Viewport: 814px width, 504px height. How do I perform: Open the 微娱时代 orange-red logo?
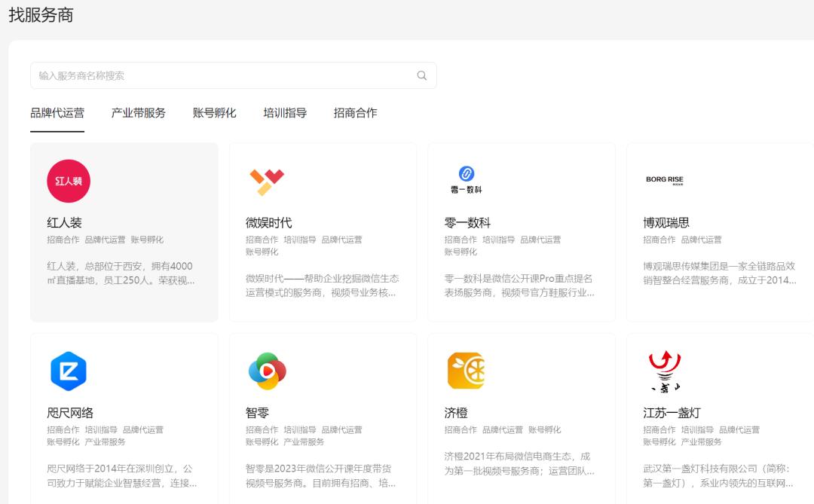tap(267, 182)
